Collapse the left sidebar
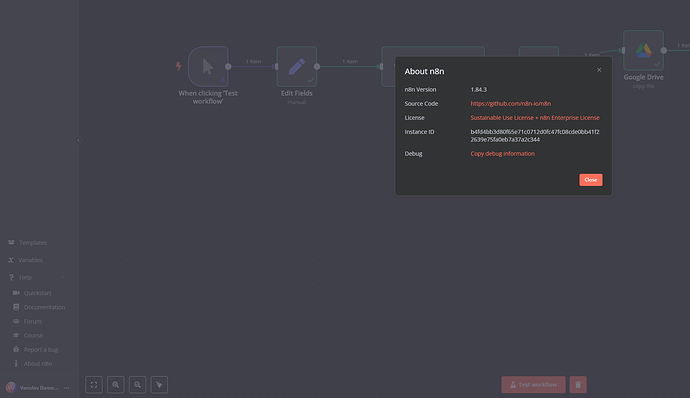This screenshot has width=690, height=398. [78, 140]
